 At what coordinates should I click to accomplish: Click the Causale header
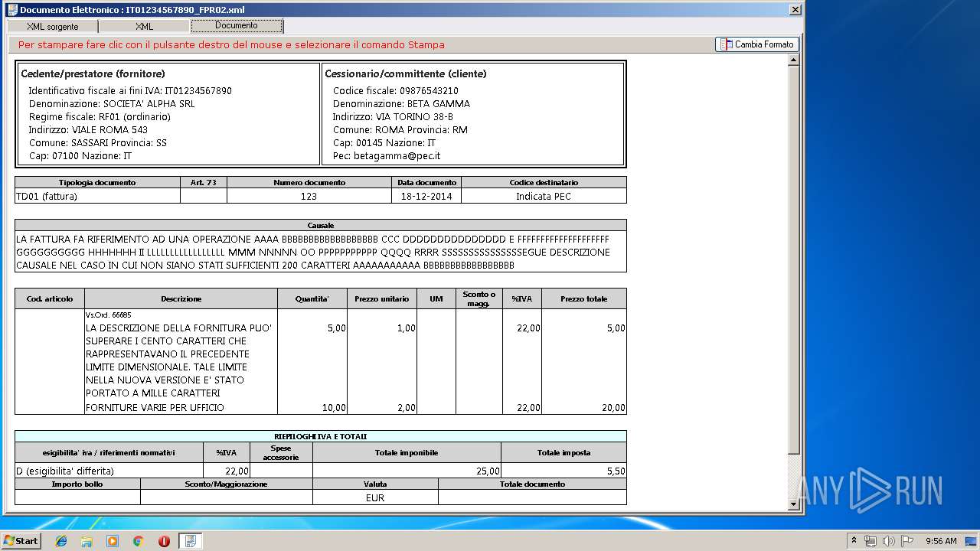(x=321, y=226)
